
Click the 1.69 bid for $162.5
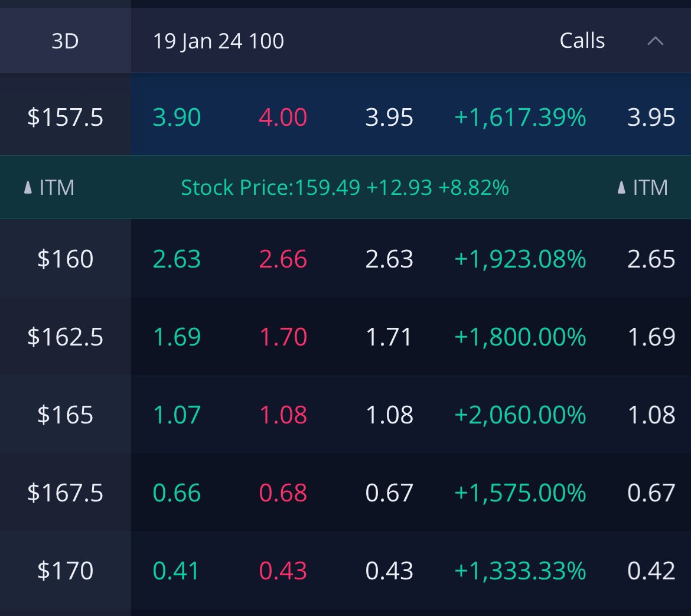click(x=177, y=337)
